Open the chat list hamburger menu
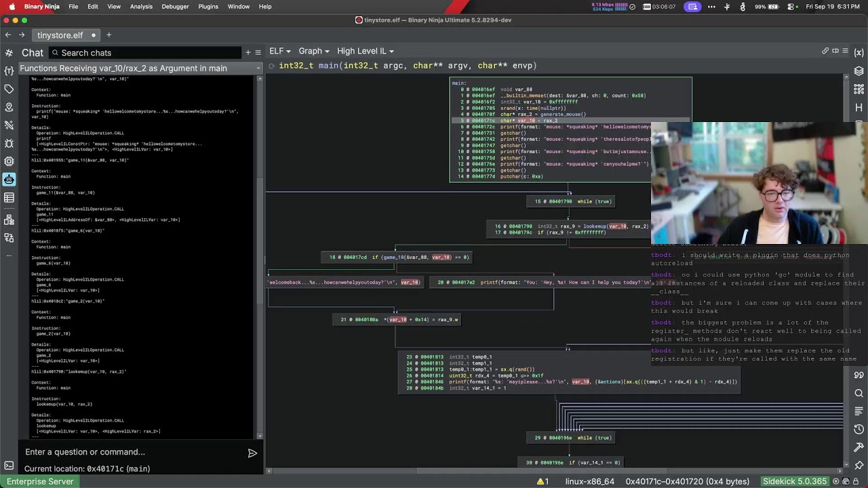868x488 pixels. click(258, 52)
